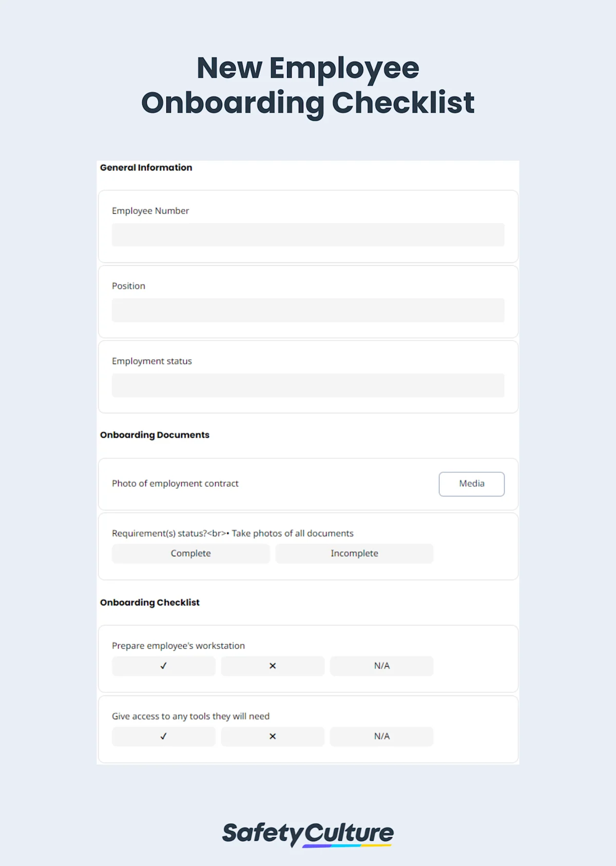
Task: Select 'Incomplete' for requirement status
Action: pos(354,553)
